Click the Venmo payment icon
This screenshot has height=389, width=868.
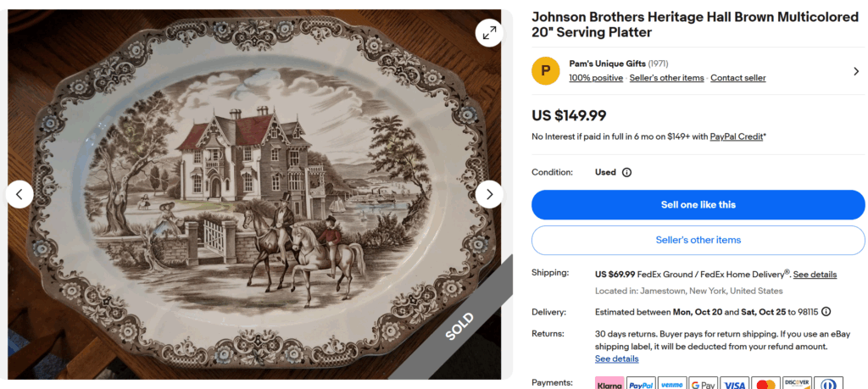(x=672, y=385)
